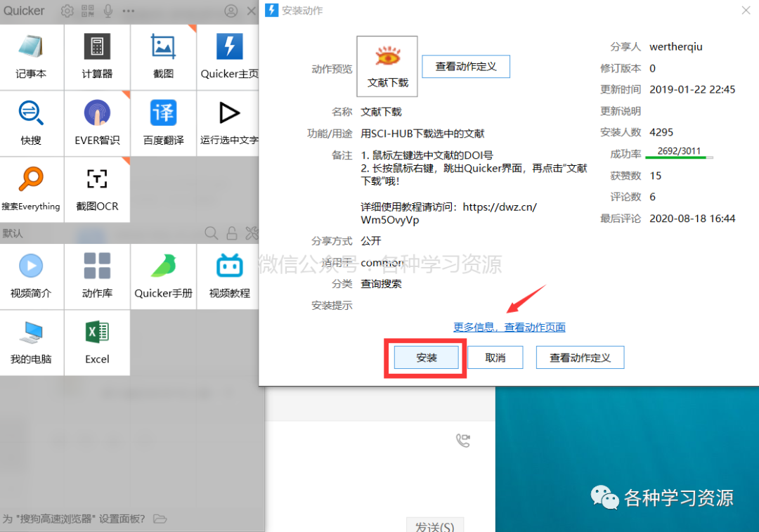Click the microphone icon in Quicker header
The height and width of the screenshot is (532, 759).
108,11
